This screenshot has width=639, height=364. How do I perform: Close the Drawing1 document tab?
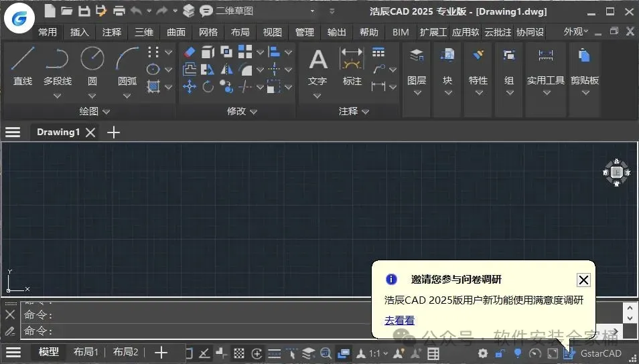pyautogui.click(x=90, y=132)
